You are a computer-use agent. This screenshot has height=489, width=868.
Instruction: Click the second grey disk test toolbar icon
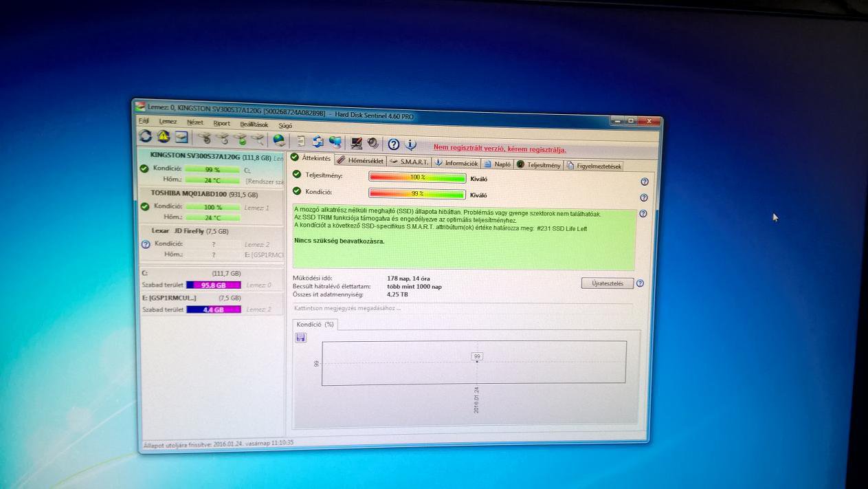(x=222, y=139)
